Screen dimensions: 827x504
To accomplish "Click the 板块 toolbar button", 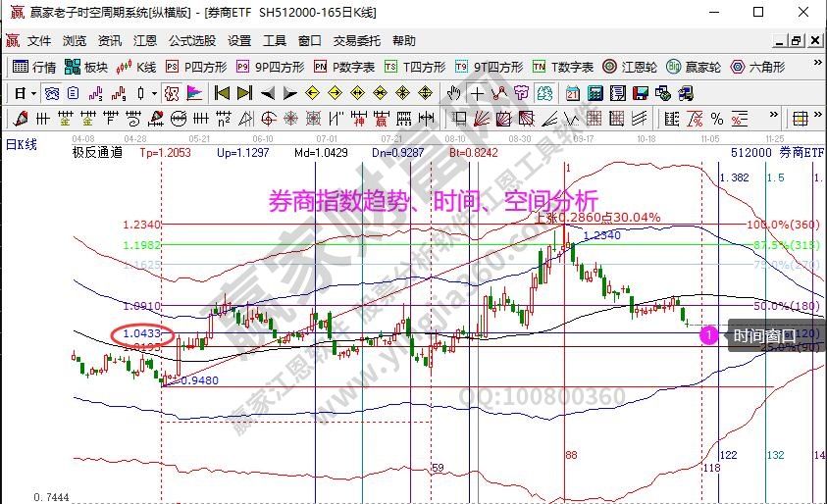I will (x=86, y=67).
